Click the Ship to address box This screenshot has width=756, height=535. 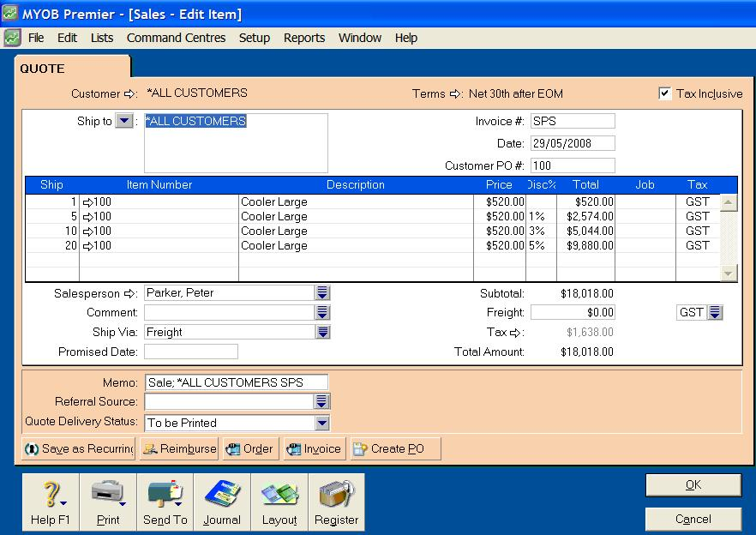tap(236, 143)
